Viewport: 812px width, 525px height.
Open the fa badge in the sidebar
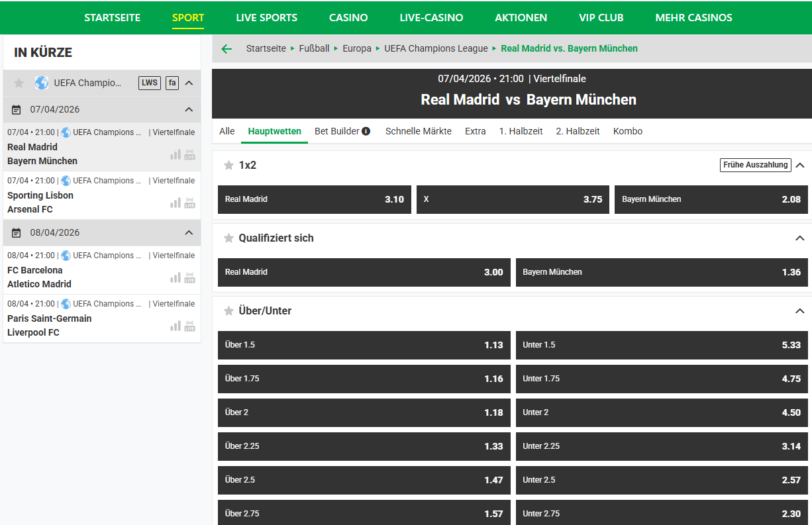[172, 83]
